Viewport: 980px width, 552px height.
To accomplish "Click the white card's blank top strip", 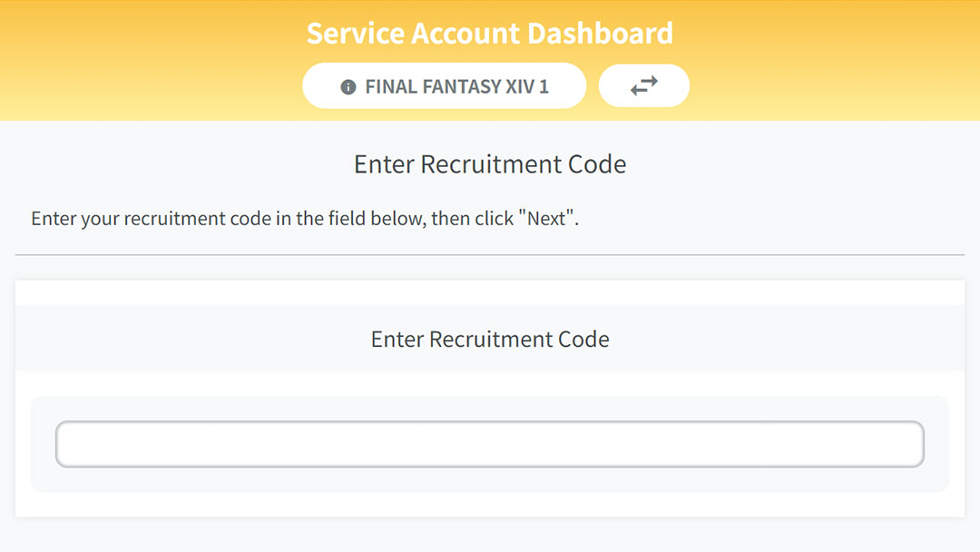I will pyautogui.click(x=490, y=292).
